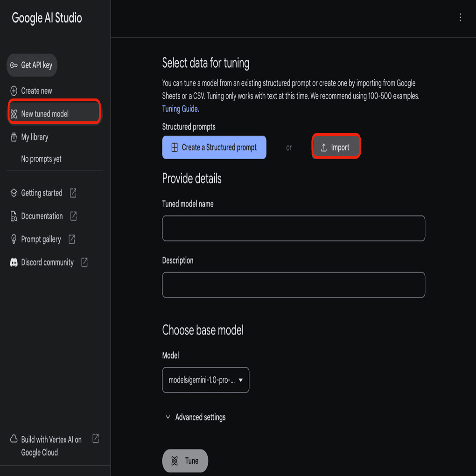
Task: Open the base Model dropdown
Action: click(205, 380)
